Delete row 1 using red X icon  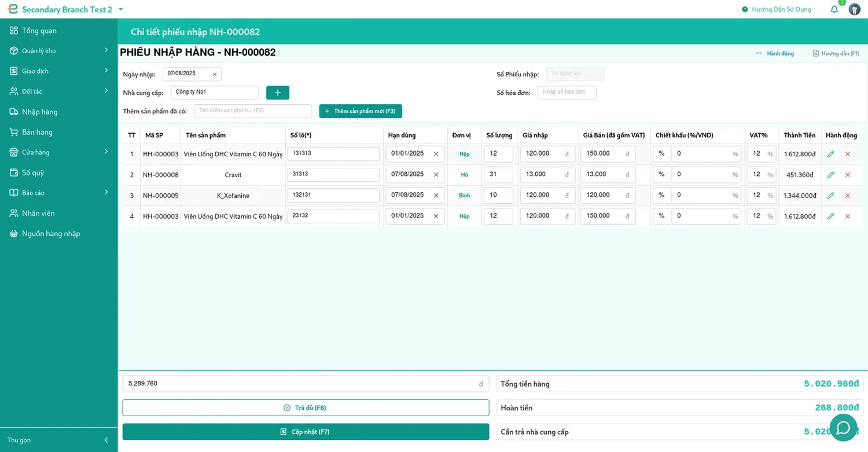coord(848,154)
